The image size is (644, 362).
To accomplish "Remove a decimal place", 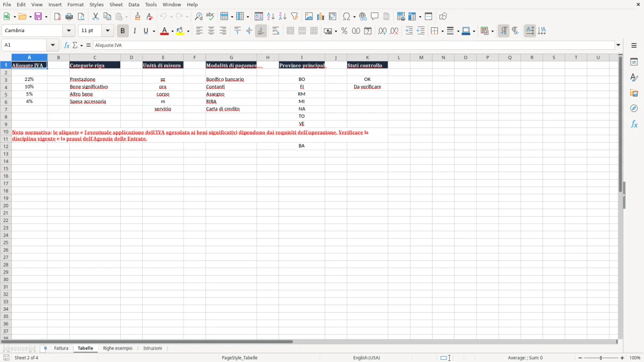I will click(x=394, y=31).
